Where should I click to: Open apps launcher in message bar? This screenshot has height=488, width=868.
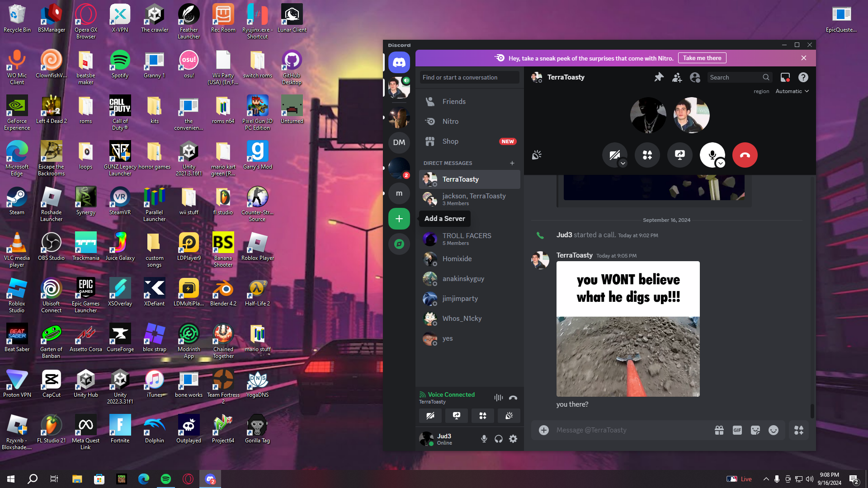pos(799,430)
